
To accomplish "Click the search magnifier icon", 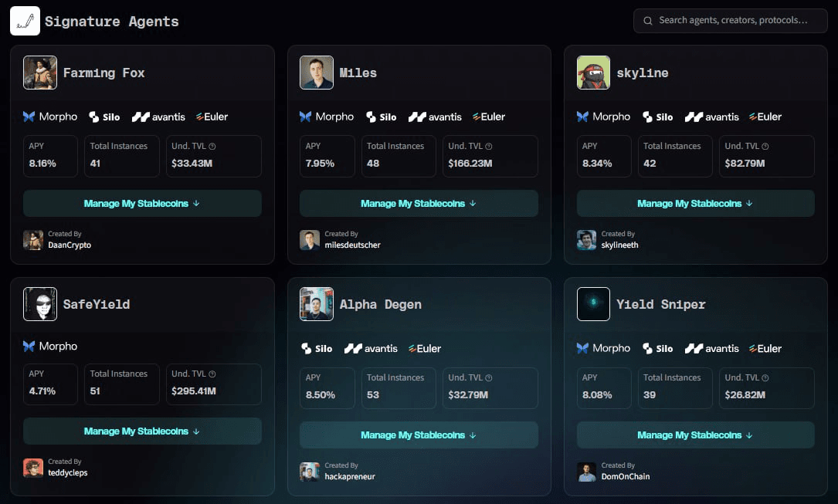I will [x=648, y=21].
